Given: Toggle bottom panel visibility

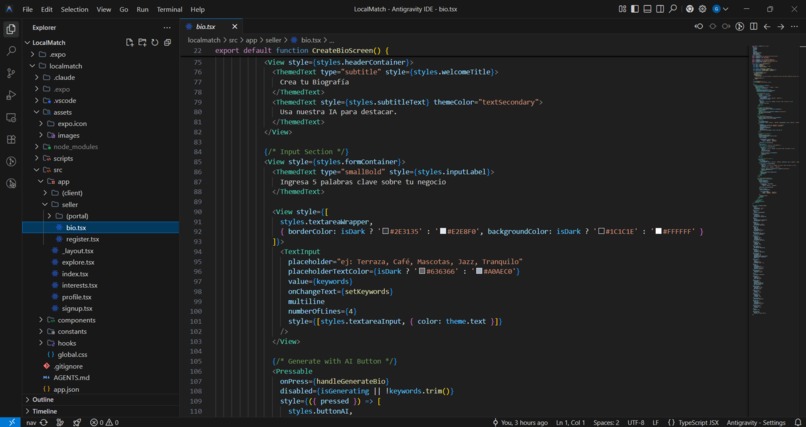Looking at the screenshot, I should tap(648, 9).
